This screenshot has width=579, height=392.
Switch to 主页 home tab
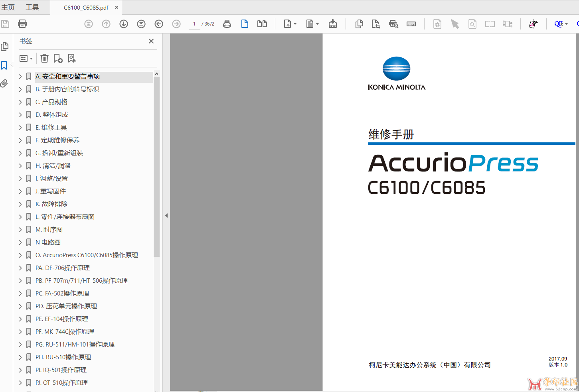[8, 8]
